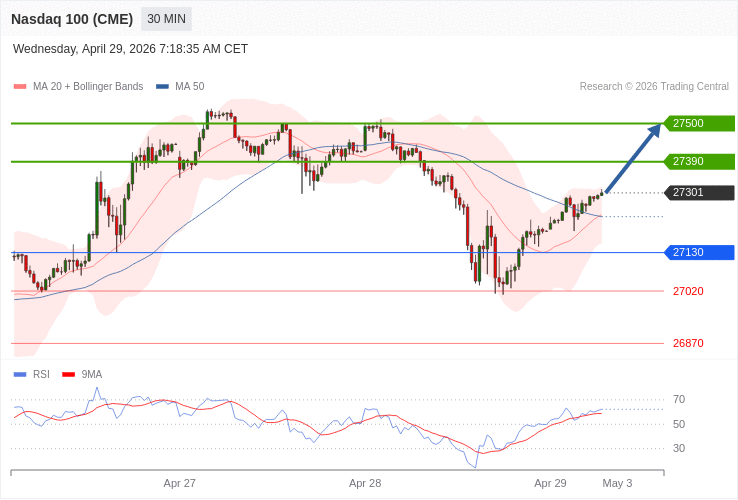Click the blue upward forecast arrow

634,157
